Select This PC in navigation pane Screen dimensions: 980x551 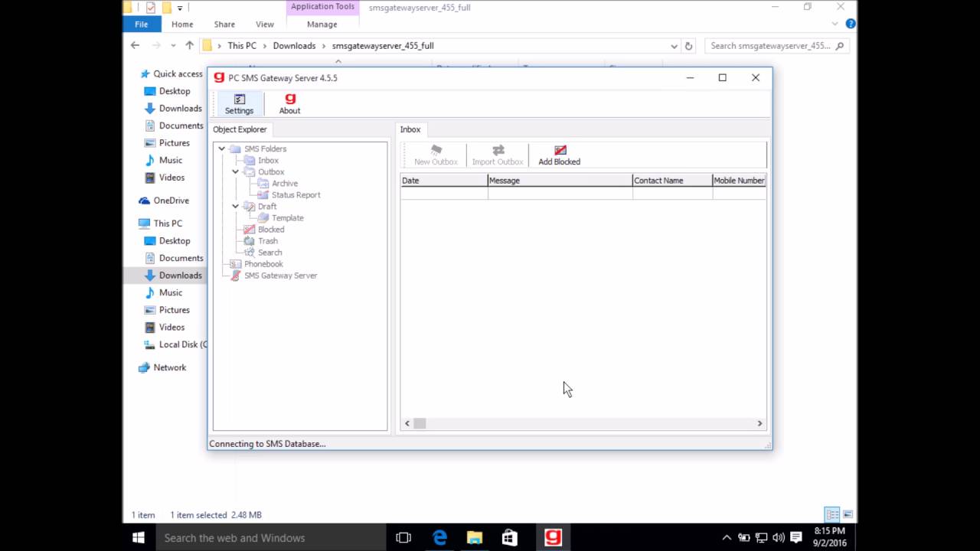click(168, 223)
